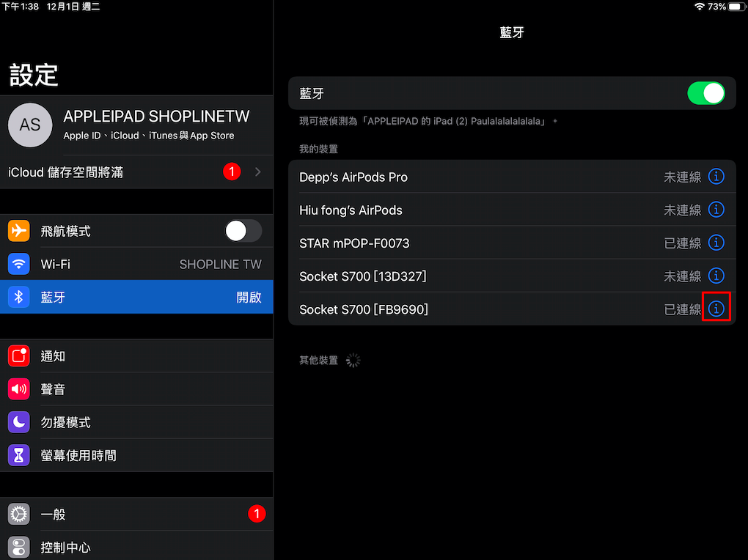Tap 已連線 status of Socket S700 [FB9690]

pyautogui.click(x=683, y=309)
